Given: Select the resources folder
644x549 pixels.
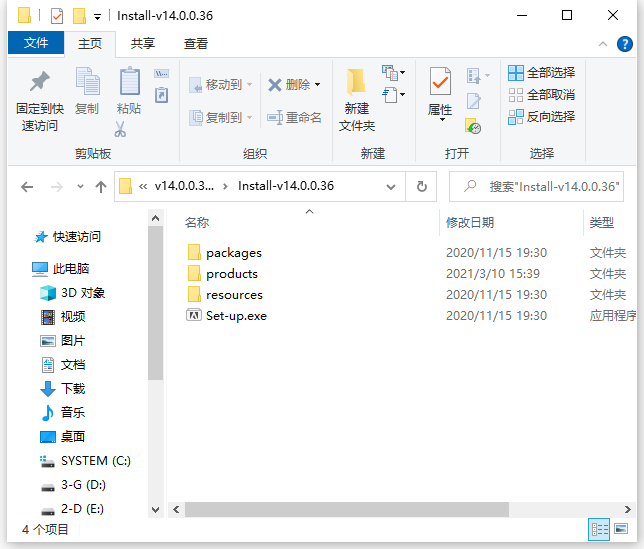Looking at the screenshot, I should 225,294.
